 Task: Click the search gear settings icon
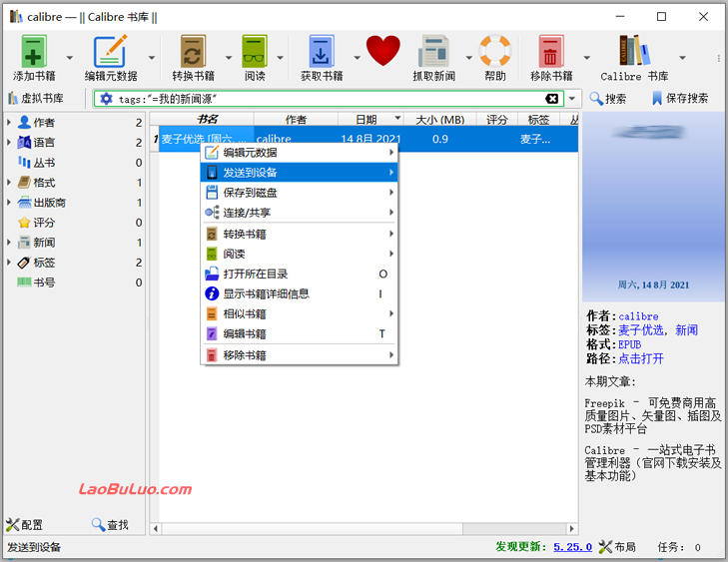tap(106, 99)
